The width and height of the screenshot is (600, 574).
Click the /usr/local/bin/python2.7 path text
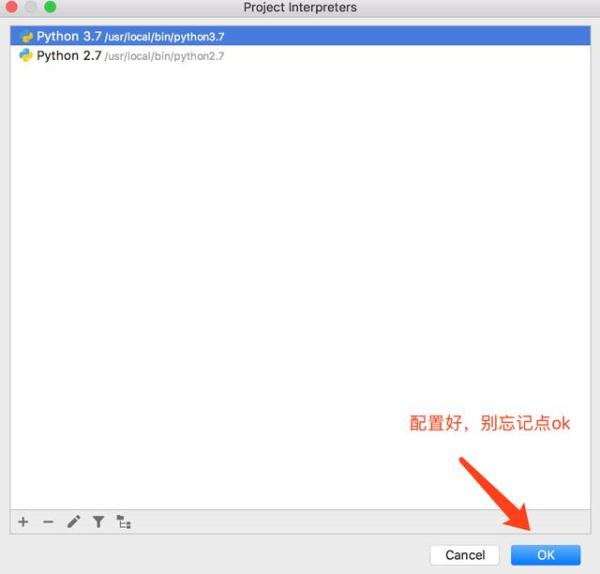tap(165, 56)
